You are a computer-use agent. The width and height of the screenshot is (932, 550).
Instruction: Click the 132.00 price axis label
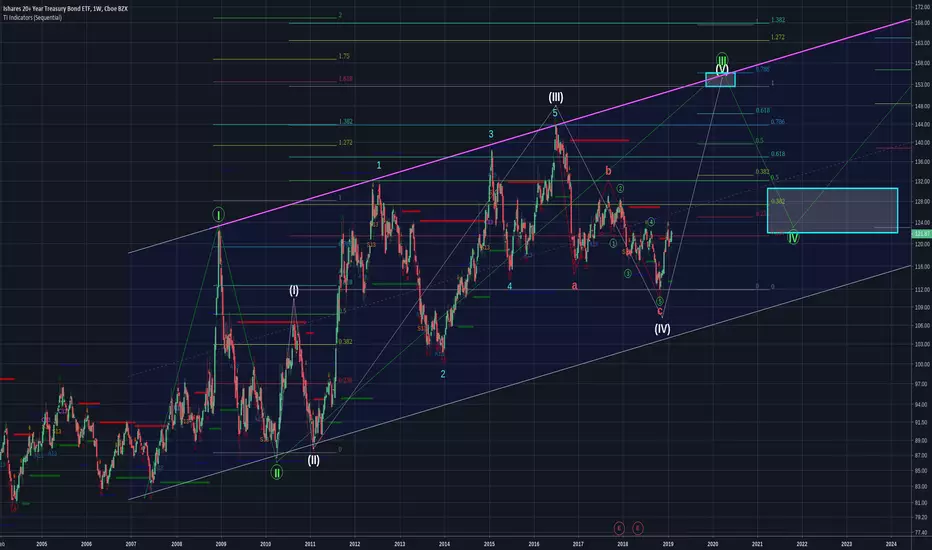pos(922,181)
